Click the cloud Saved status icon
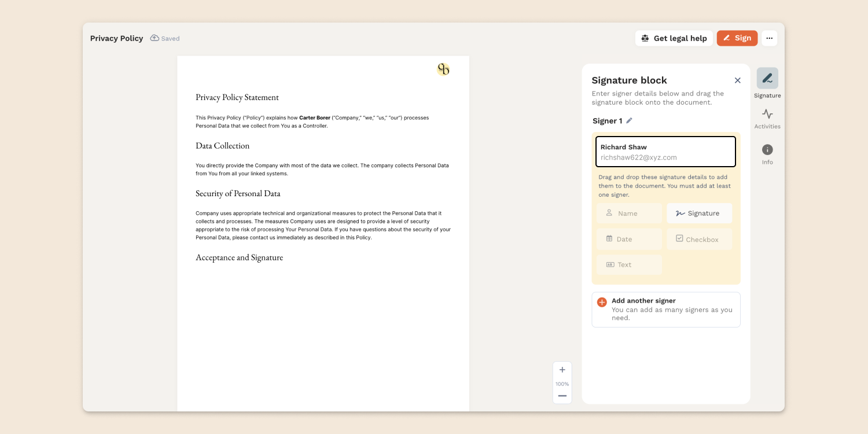Viewport: 868px width, 434px height. (x=155, y=38)
